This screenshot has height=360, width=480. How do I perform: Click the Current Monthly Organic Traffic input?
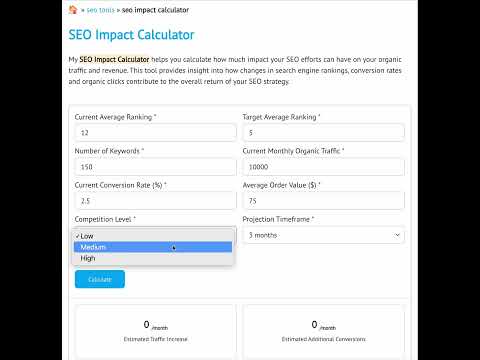click(x=324, y=167)
